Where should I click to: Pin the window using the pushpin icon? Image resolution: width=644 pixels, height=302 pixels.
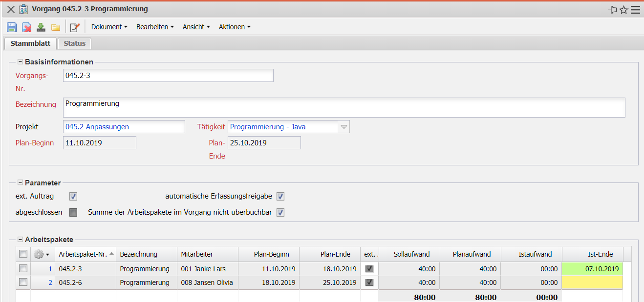coord(612,10)
